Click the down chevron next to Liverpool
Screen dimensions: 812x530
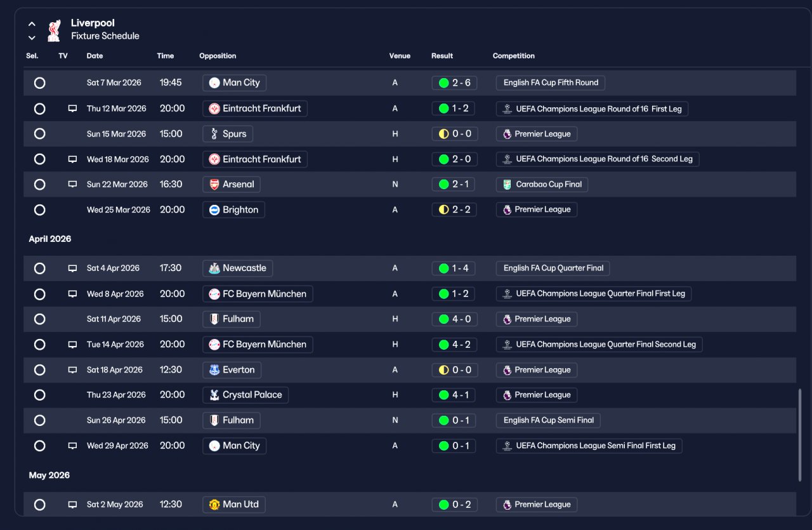pos(32,37)
